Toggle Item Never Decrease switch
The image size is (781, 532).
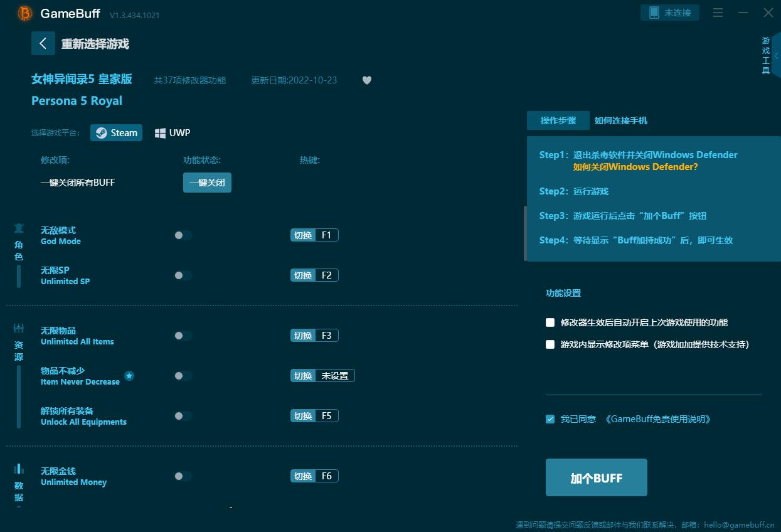tap(183, 376)
